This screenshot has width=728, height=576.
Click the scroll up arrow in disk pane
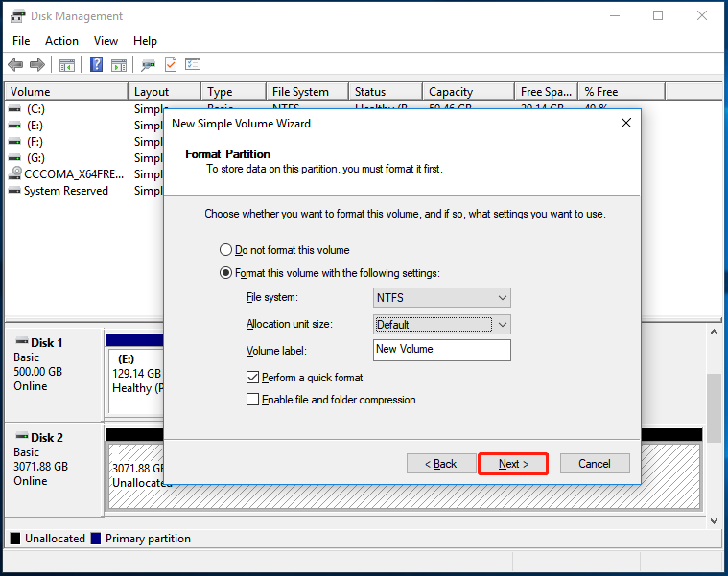point(714,332)
